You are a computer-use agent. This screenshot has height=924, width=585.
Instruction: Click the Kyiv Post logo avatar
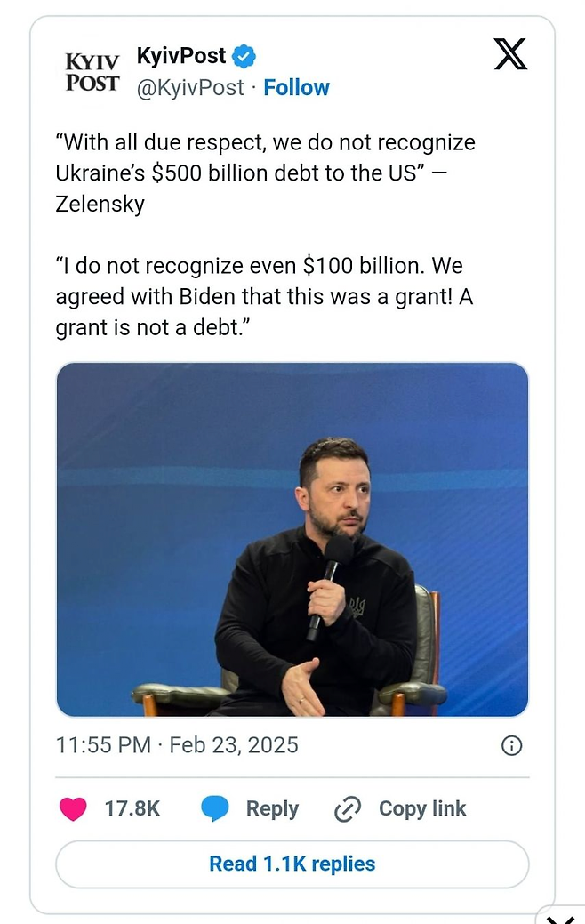click(92, 72)
